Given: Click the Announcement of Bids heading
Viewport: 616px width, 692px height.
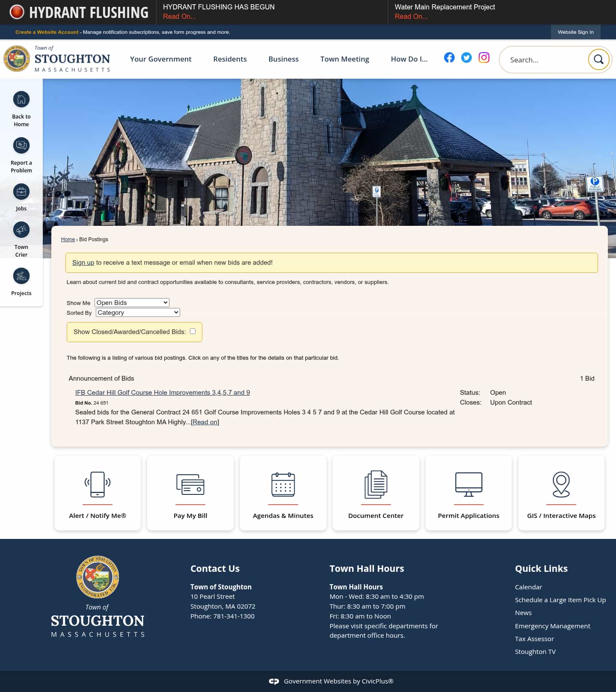Looking at the screenshot, I should click(101, 379).
